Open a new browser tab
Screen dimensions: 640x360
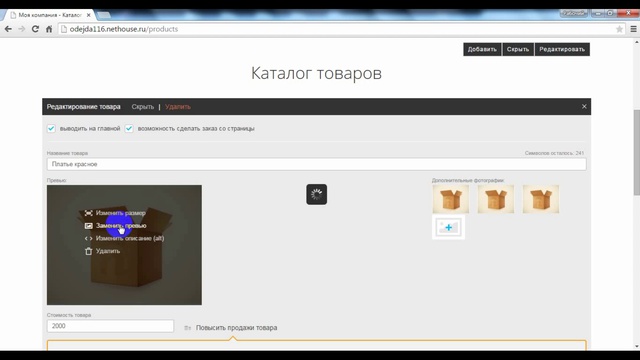point(104,15)
